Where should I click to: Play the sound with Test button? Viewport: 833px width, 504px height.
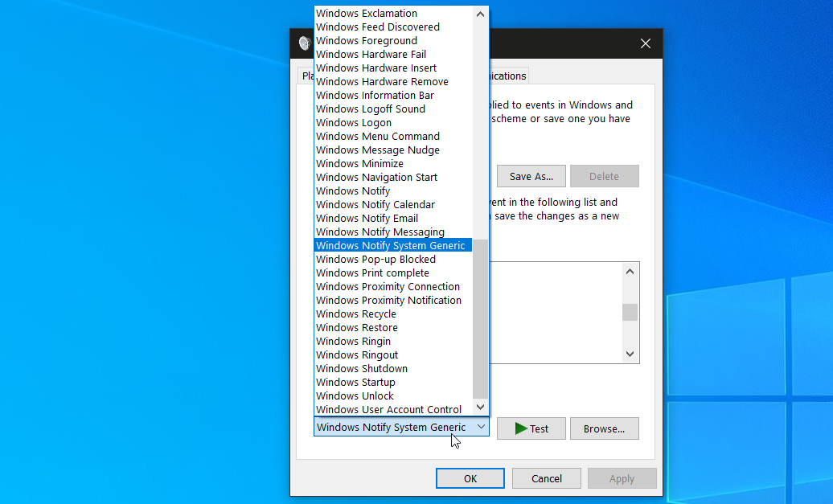pyautogui.click(x=531, y=428)
